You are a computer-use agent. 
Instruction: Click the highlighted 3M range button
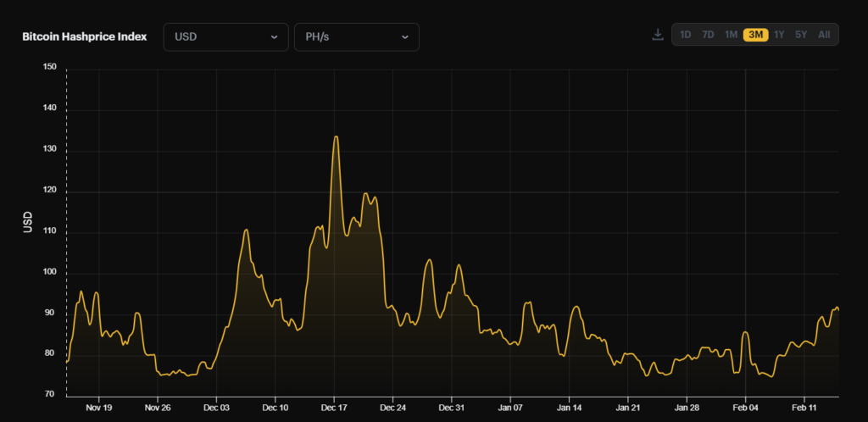755,35
